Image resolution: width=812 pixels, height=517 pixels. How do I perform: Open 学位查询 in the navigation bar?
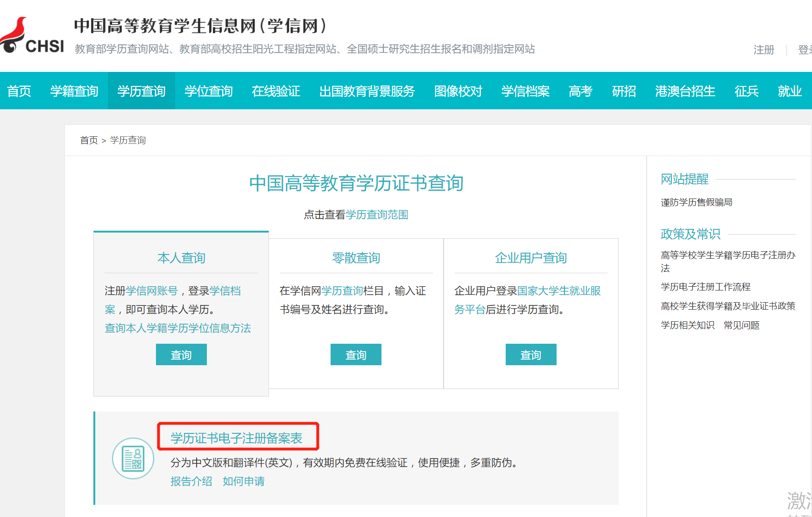(209, 91)
